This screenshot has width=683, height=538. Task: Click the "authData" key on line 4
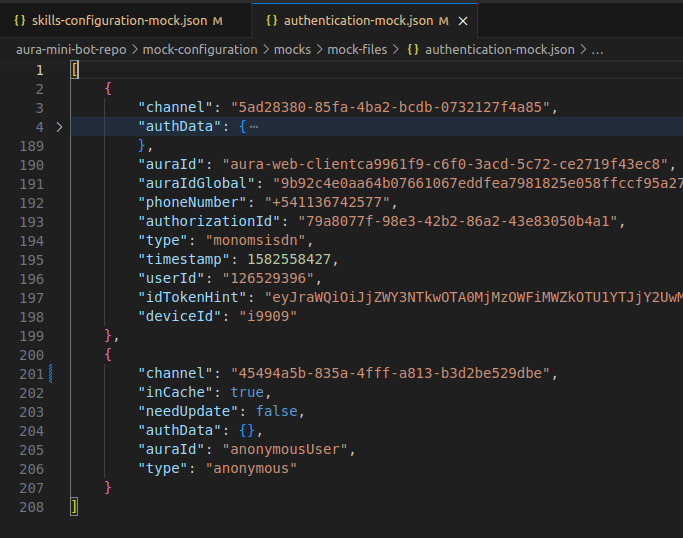(x=180, y=126)
